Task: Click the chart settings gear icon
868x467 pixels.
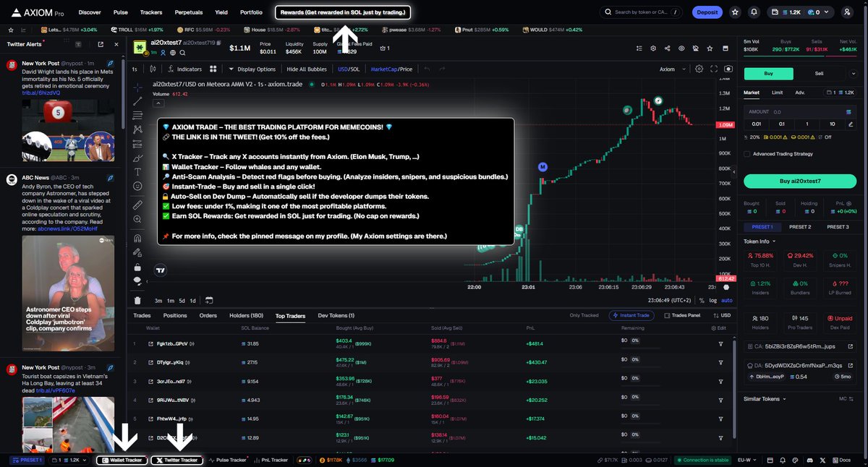Action: click(699, 69)
